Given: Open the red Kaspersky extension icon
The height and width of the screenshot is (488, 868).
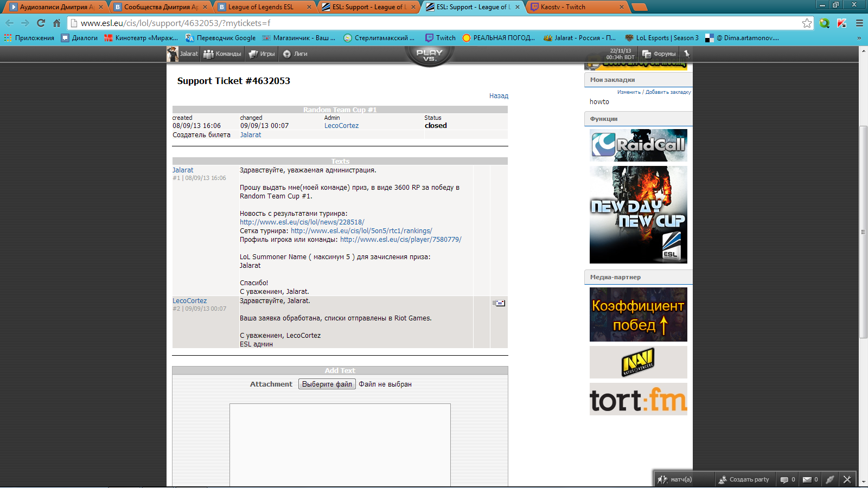Looking at the screenshot, I should point(842,23).
